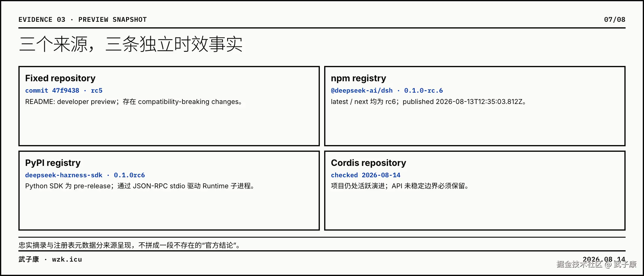Click the 'Python SDK 为 pre-release' sentence
This screenshot has height=276, width=644.
pyautogui.click(x=140, y=186)
